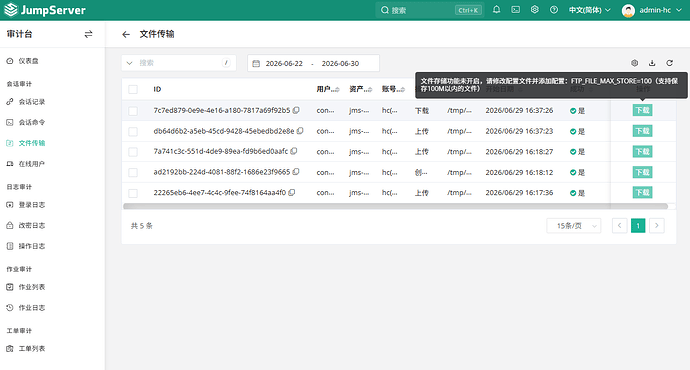
Task: Click the export download icon above table
Action: coord(652,63)
